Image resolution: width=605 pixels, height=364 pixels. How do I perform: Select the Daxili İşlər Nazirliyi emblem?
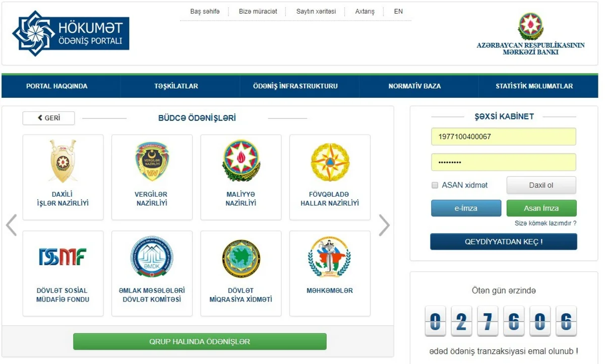(x=63, y=161)
